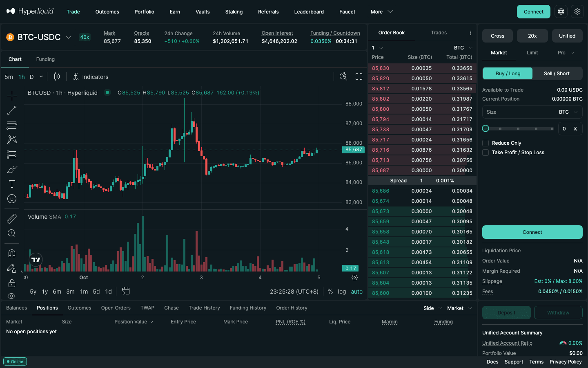The height and width of the screenshot is (368, 588).
Task: Click the teal Connect button in header
Action: (x=533, y=11)
